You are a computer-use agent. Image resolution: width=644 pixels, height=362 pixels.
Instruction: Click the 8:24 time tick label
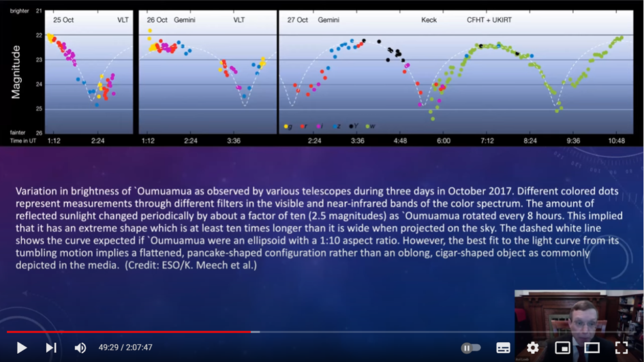coord(530,140)
